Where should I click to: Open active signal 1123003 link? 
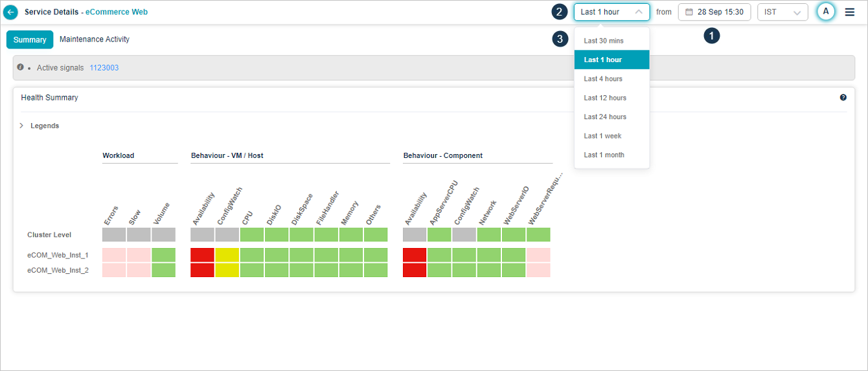[104, 68]
